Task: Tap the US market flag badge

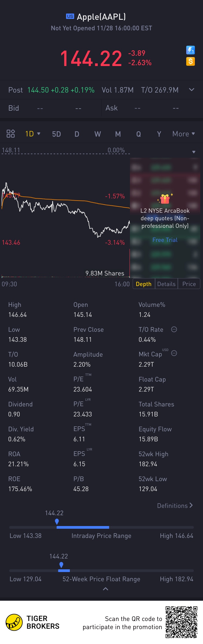Action: [70, 16]
